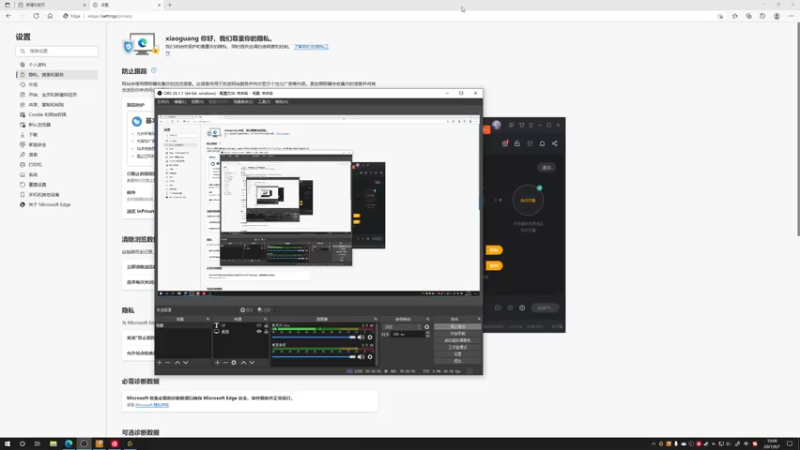The height and width of the screenshot is (450, 800).
Task: Open OBS 视图 menu
Action: click(x=197, y=102)
